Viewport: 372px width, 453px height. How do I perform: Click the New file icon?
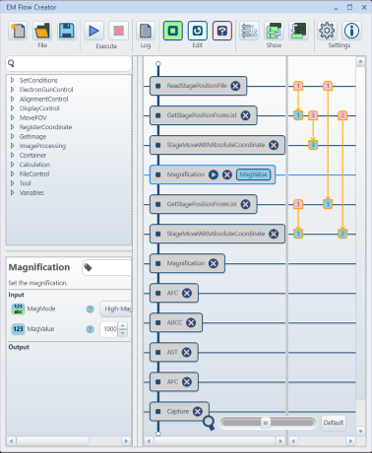coord(18,31)
